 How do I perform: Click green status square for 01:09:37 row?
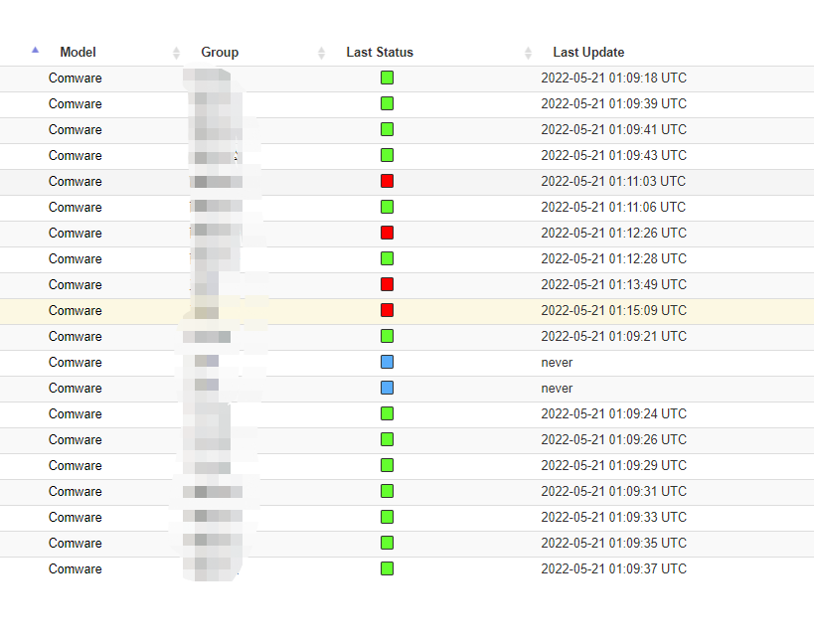point(387,568)
